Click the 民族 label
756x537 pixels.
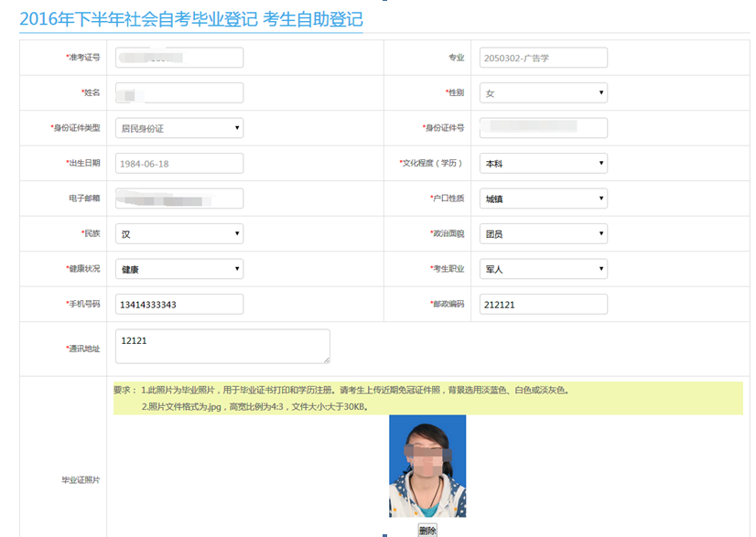click(91, 233)
